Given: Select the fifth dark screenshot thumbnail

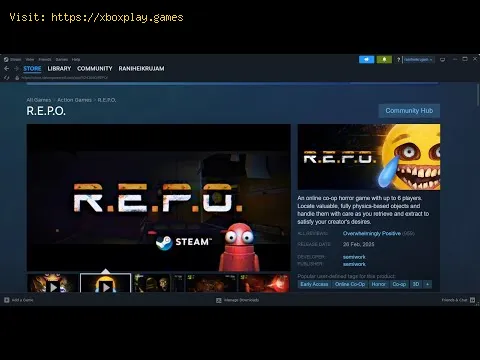Looking at the screenshot, I should (211, 283).
